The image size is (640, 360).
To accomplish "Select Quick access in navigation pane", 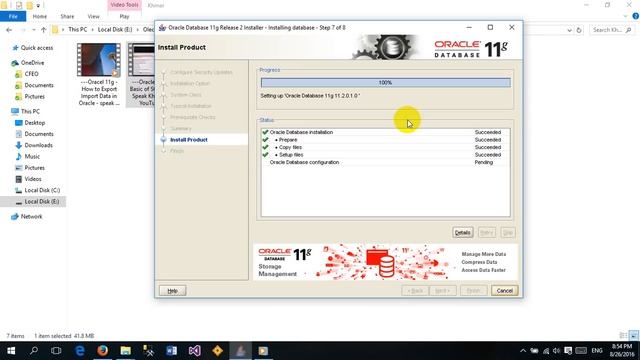I will (37, 48).
